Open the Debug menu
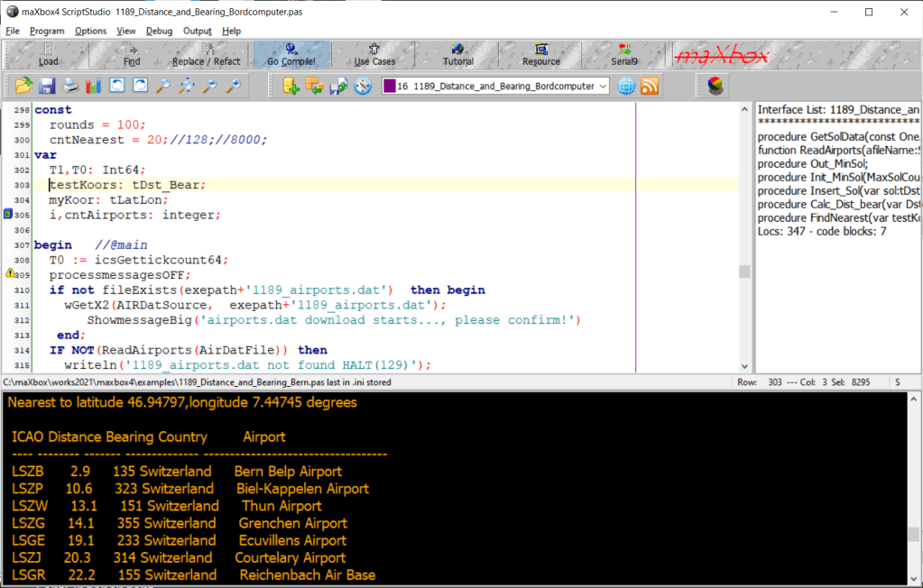The height and width of the screenshot is (588, 923). click(159, 31)
